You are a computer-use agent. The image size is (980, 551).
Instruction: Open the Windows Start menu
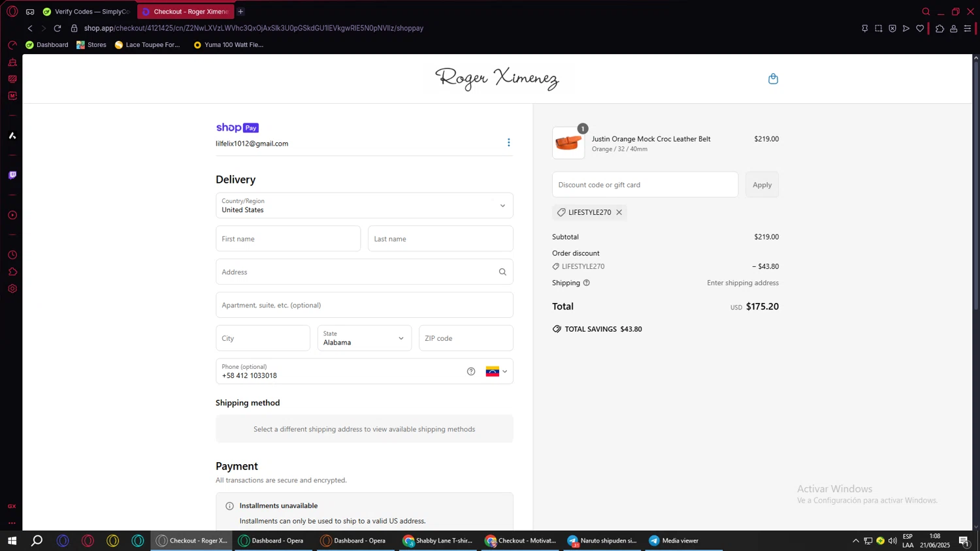tap(12, 540)
